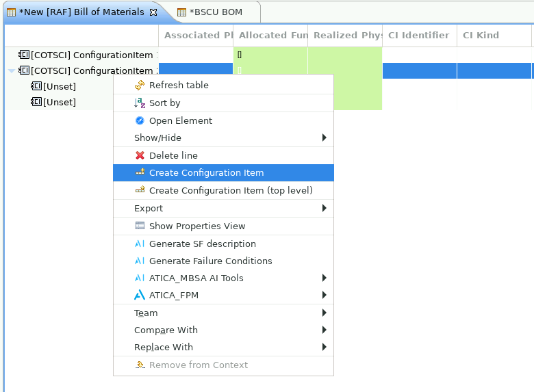Click the Remove from Context icon
534x392 pixels.
pyautogui.click(x=140, y=365)
